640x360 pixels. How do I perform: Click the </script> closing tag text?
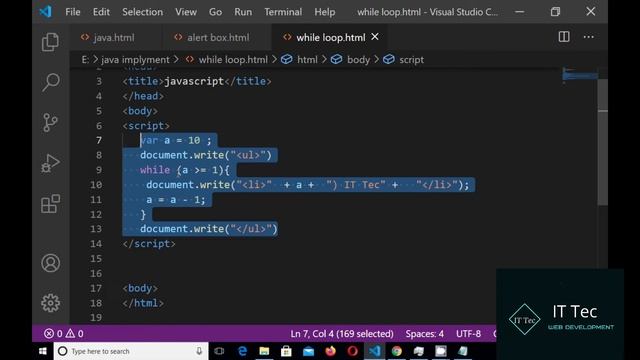coord(149,244)
